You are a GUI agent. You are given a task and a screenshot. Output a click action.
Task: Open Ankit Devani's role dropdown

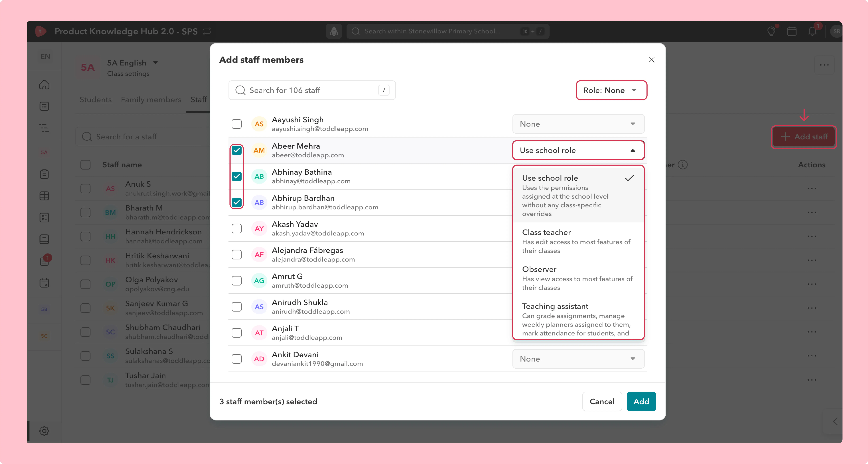[578, 359]
